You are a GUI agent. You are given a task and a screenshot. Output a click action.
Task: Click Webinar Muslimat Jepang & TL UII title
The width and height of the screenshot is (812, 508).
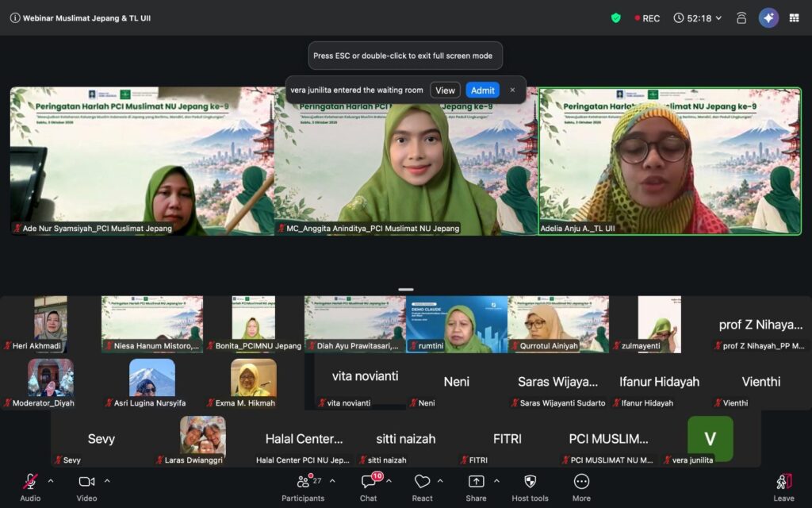tap(86, 18)
